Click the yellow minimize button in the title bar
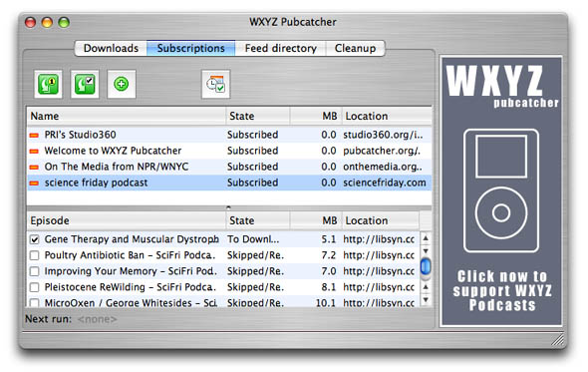Screen dimensions: 588x372 click(47, 23)
